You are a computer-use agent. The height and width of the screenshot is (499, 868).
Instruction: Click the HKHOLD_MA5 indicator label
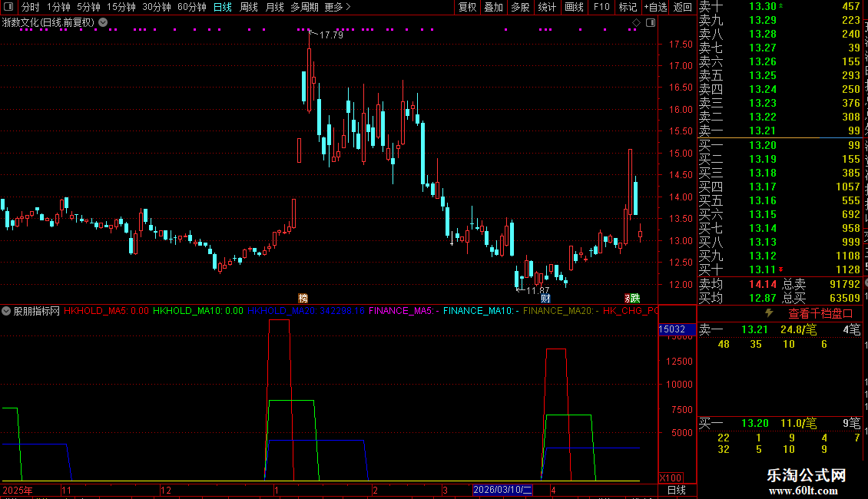106,311
